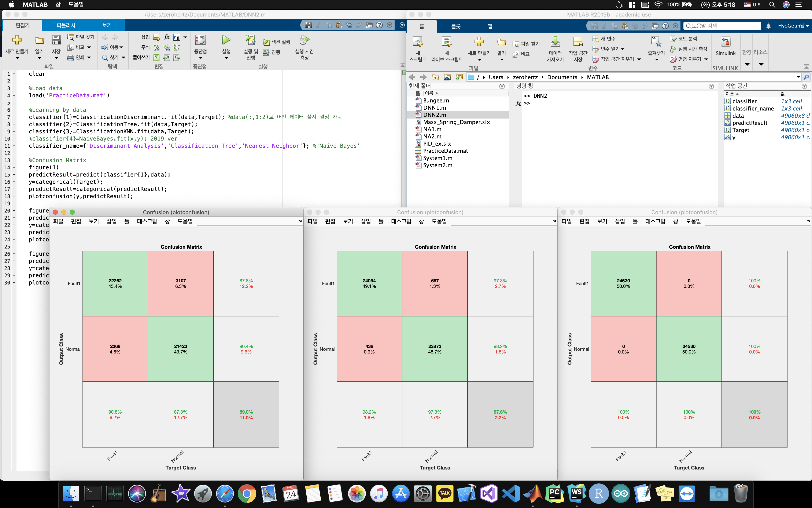Click the Save (저장) floppy icon in editor
This screenshot has height=508, width=812.
[x=56, y=40]
